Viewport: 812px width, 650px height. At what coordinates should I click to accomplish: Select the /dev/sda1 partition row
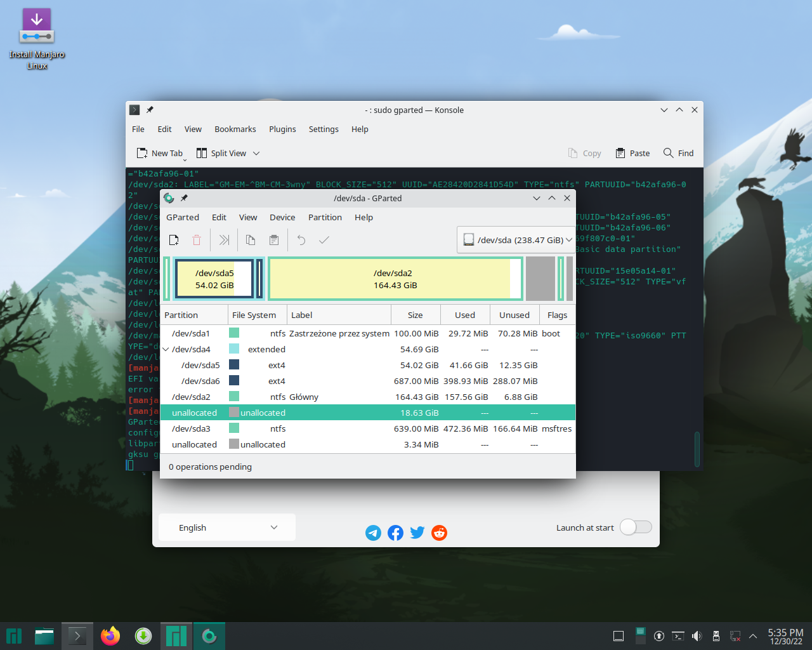tap(368, 333)
